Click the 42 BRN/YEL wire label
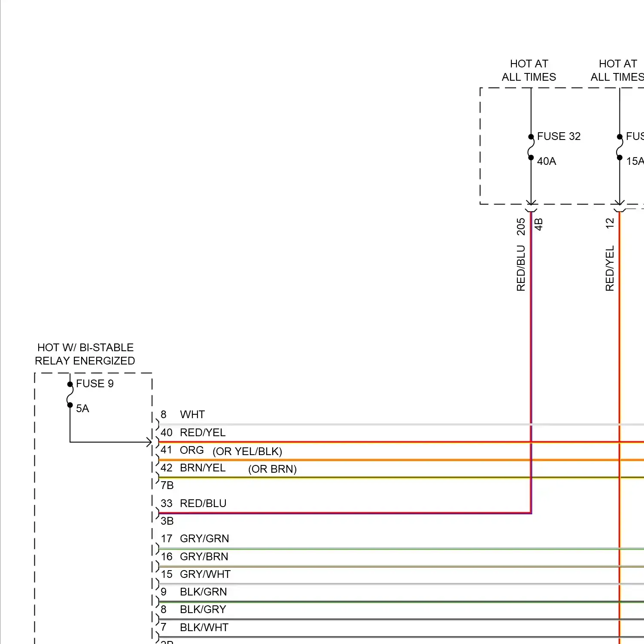 click(x=193, y=468)
